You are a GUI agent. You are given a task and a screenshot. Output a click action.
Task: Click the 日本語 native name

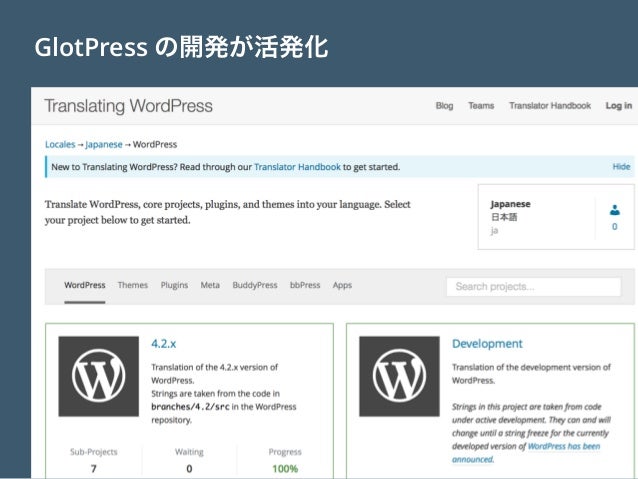click(x=504, y=217)
